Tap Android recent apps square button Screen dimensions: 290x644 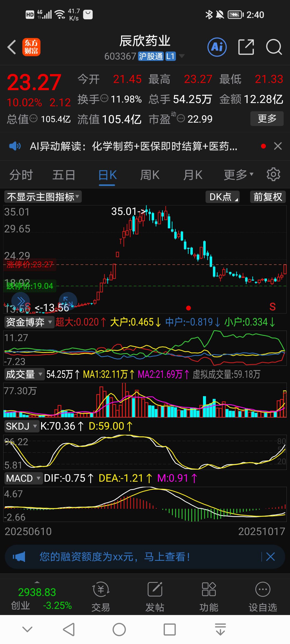[170, 630]
